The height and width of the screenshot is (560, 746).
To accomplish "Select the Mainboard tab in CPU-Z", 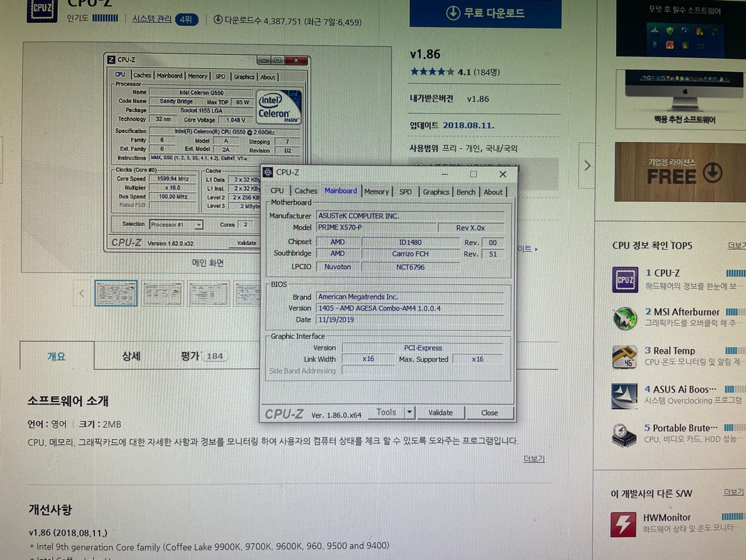I will (x=340, y=191).
